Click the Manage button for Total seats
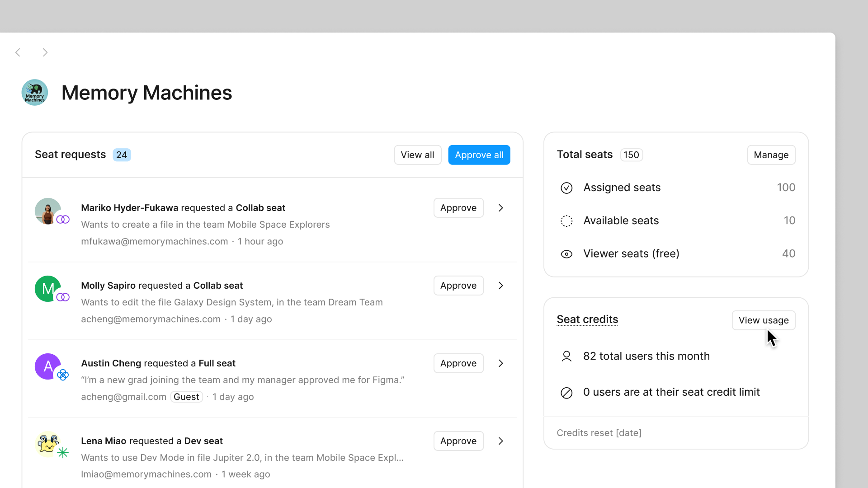The width and height of the screenshot is (868, 488). pos(771,155)
